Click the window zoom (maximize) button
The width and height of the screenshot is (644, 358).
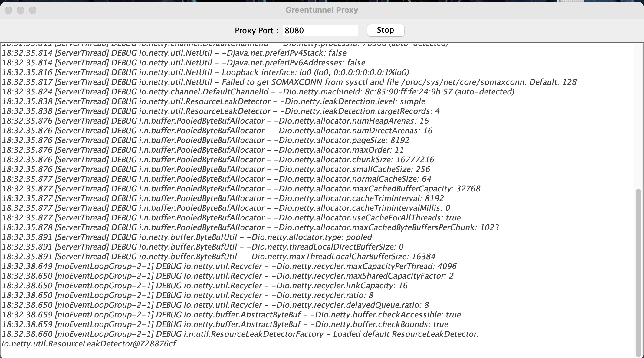pos(33,10)
